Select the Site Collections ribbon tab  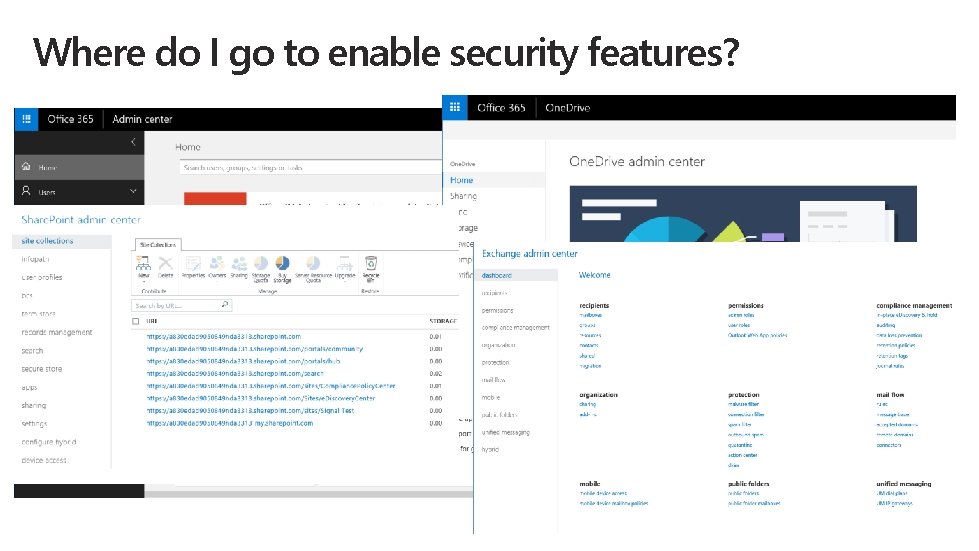click(158, 245)
